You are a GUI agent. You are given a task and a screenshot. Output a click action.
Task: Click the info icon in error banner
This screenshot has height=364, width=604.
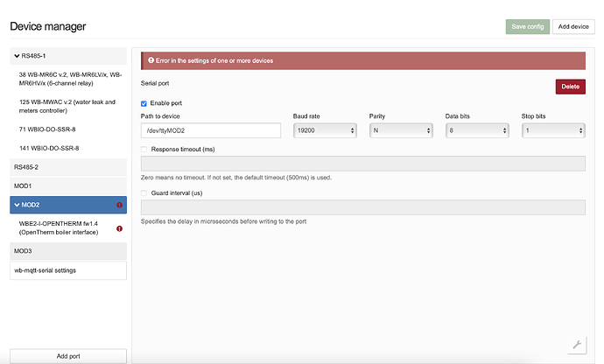[x=151, y=60]
